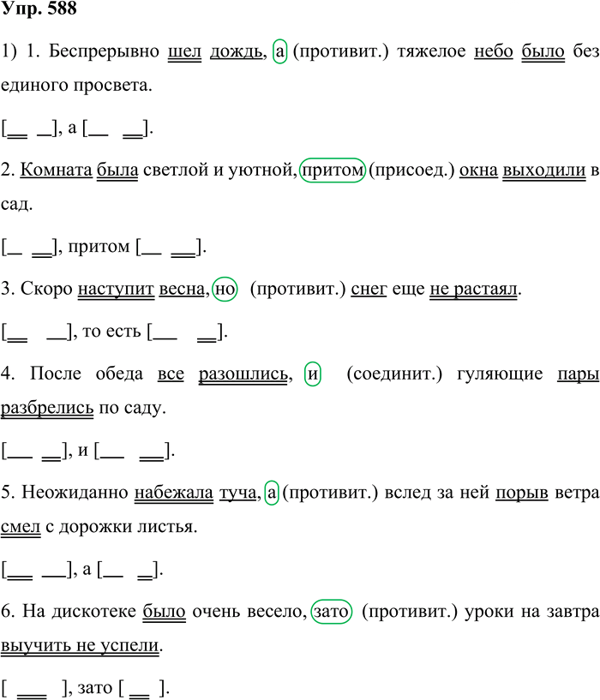Click the word "тяжелое"
This screenshot has height=700, width=600.
click(431, 51)
